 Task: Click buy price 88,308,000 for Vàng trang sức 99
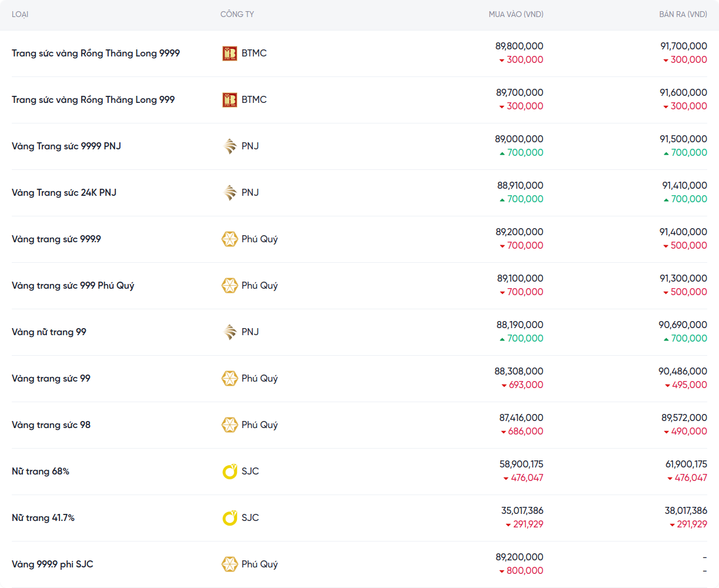click(519, 372)
